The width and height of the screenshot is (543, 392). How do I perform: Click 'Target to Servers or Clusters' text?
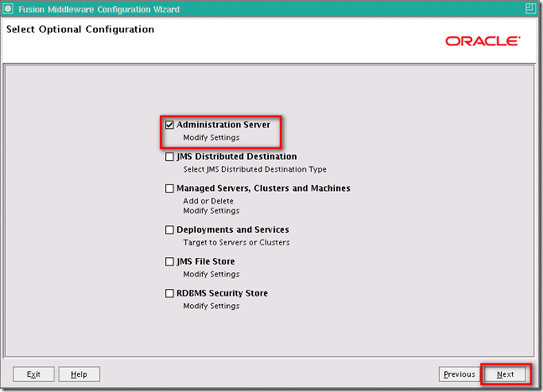(236, 242)
